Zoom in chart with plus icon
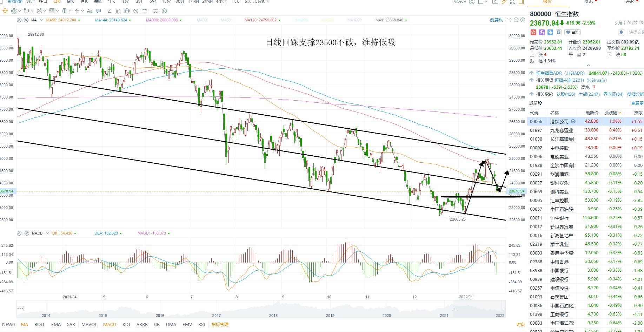644x332 pixels. coord(523,20)
